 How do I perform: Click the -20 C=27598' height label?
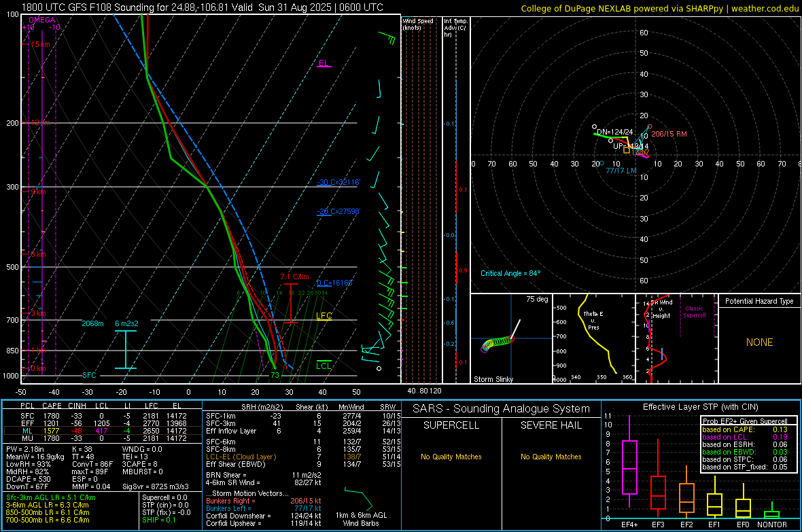[x=338, y=211]
